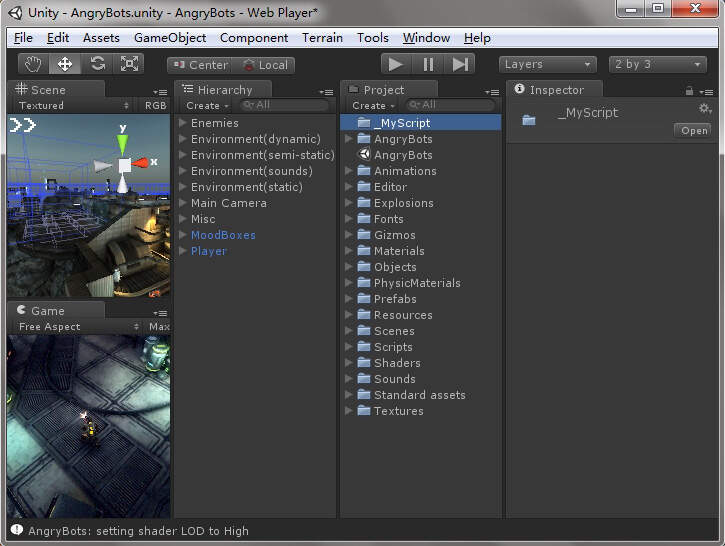Click the Hierarchy search field

point(284,105)
